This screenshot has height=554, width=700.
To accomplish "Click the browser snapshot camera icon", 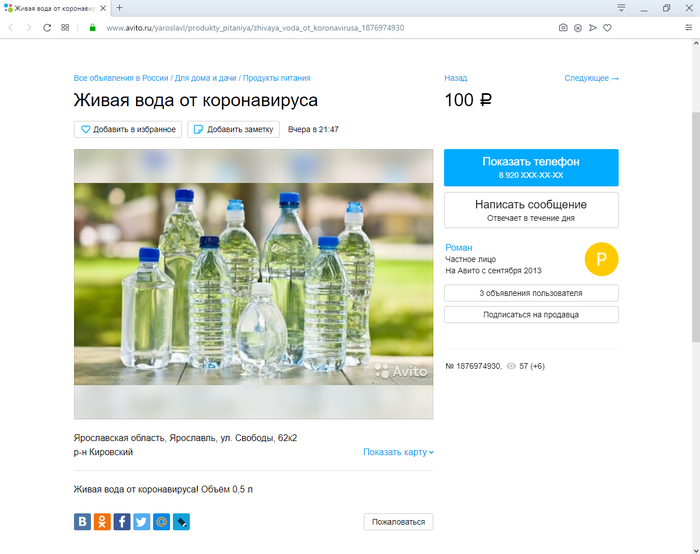I will tap(563, 28).
